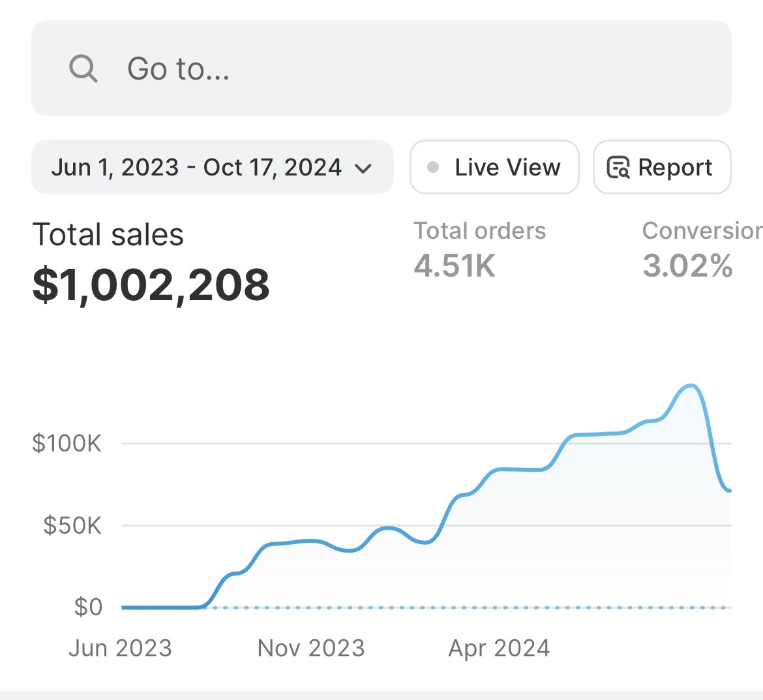Screen dimensions: 763x700
Task: Open the Report button
Action: tap(662, 167)
